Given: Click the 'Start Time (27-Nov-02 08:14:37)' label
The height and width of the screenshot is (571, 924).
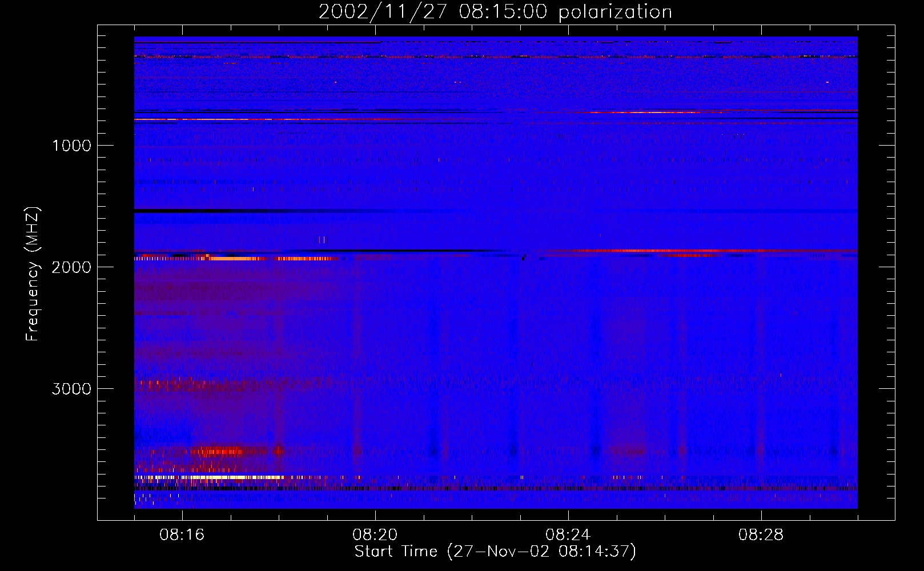Looking at the screenshot, I should click(x=495, y=552).
